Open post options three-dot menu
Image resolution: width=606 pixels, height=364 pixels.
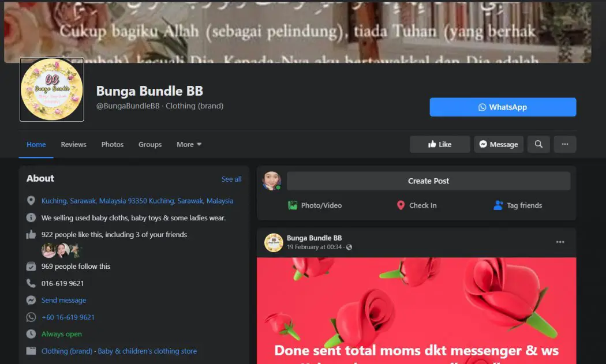coord(560,242)
